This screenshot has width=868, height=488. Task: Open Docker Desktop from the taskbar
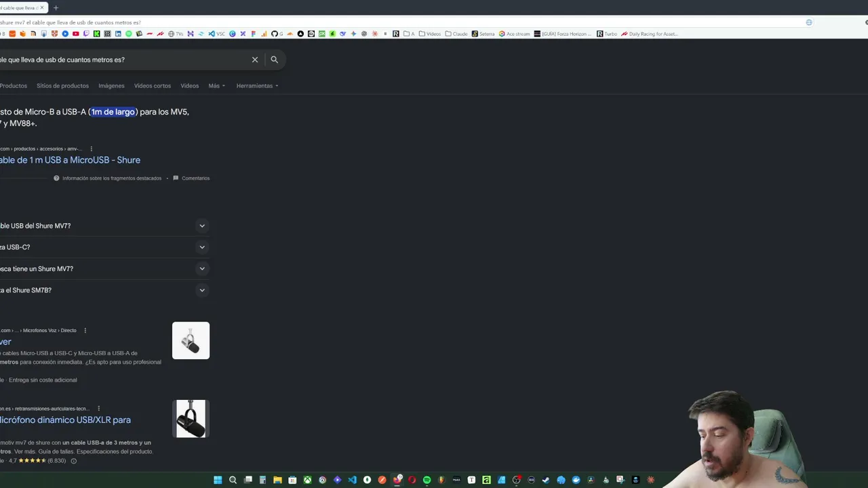pos(576,480)
